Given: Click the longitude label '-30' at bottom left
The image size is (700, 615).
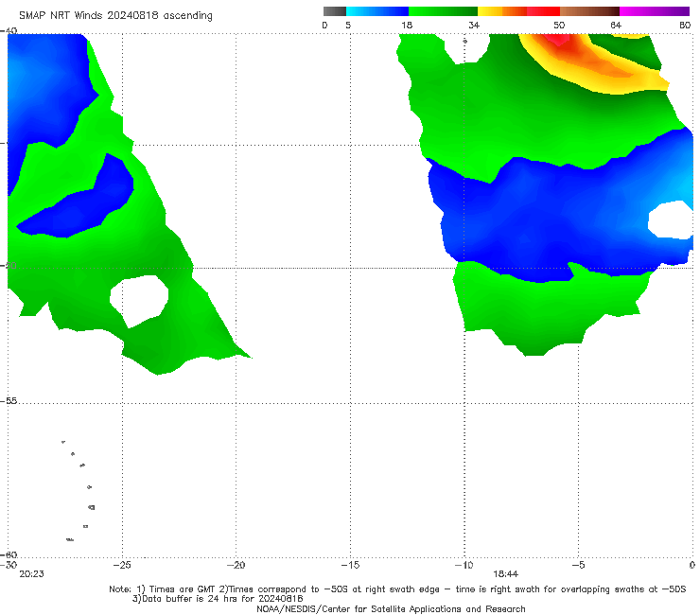Looking at the screenshot, I should tap(9, 565).
